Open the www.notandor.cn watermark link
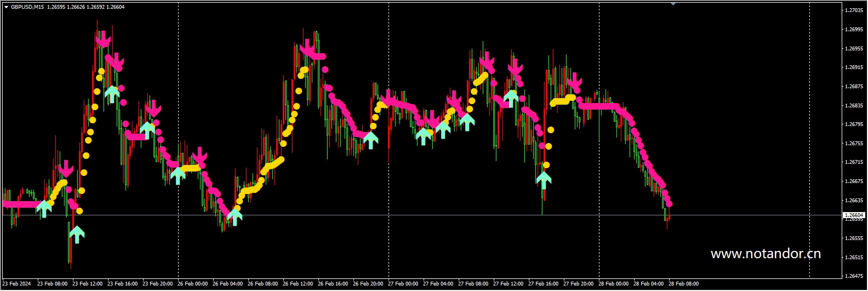The width and height of the screenshot is (868, 291). tap(766, 254)
